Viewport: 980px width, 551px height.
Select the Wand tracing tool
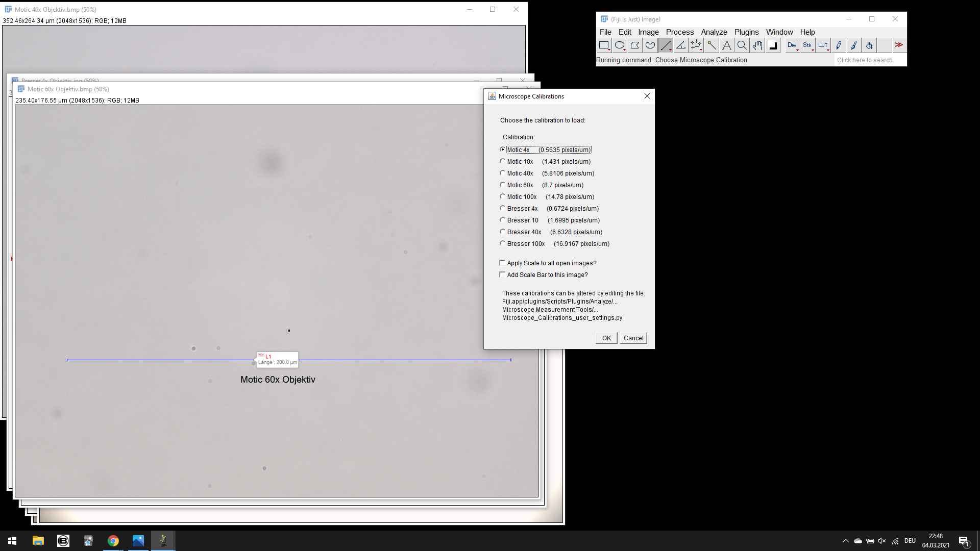pyautogui.click(x=711, y=45)
